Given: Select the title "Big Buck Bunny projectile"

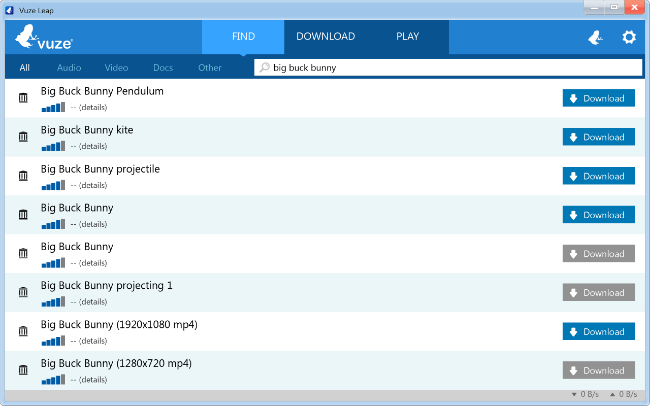Looking at the screenshot, I should [x=100, y=169].
